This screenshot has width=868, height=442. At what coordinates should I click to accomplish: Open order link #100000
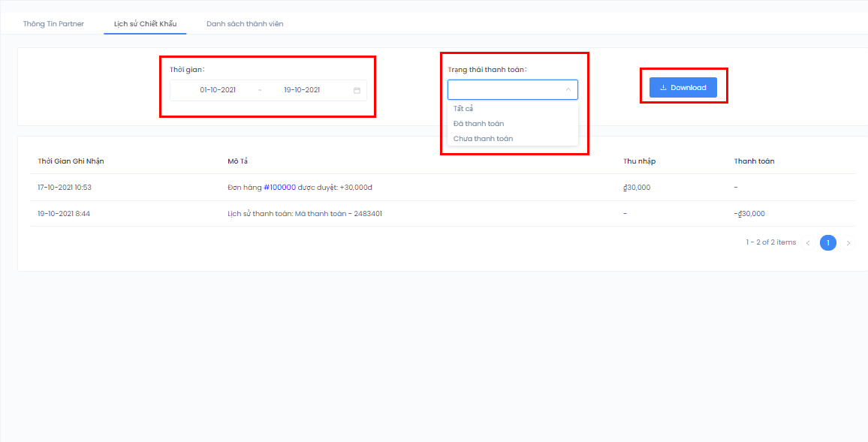point(279,188)
